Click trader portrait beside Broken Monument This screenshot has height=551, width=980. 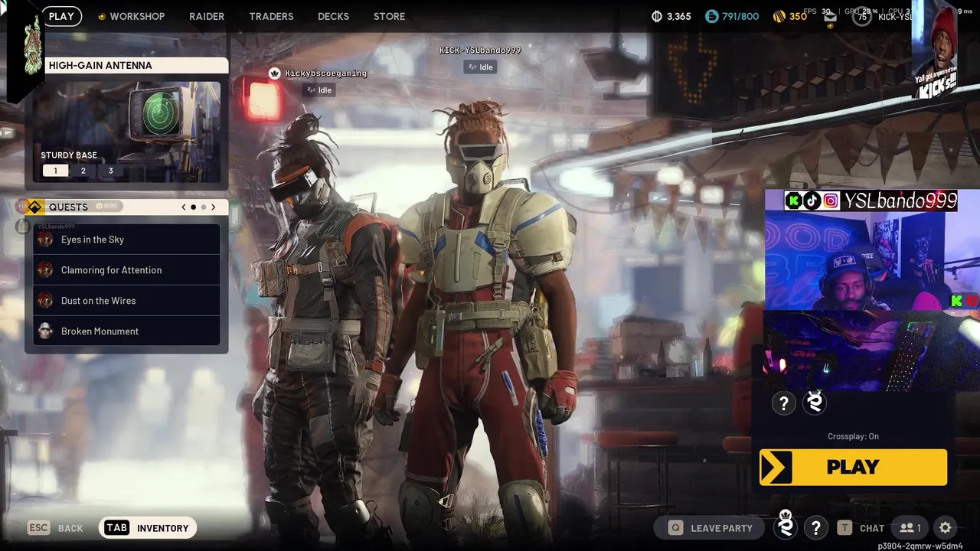click(x=46, y=331)
